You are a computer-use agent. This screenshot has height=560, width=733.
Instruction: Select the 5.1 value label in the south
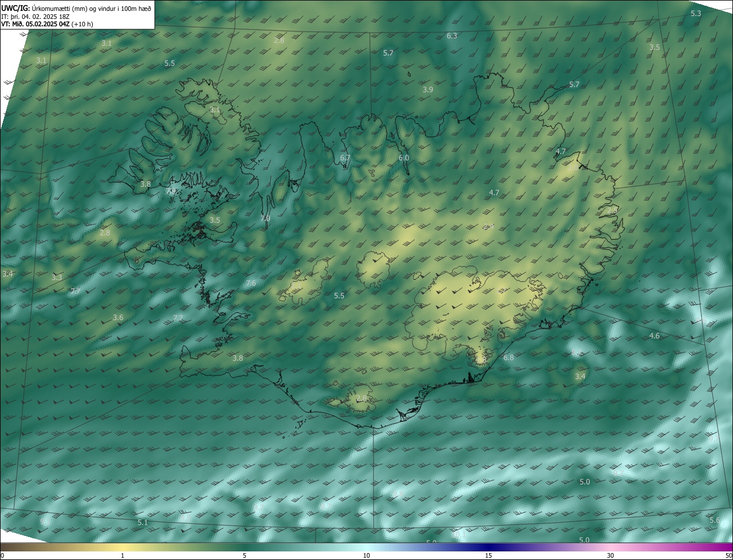143,522
